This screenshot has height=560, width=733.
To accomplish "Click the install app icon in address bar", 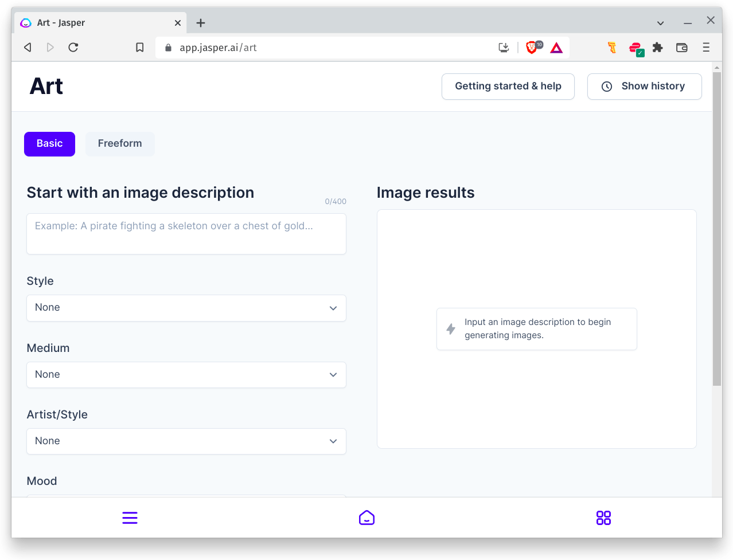I will pyautogui.click(x=504, y=48).
